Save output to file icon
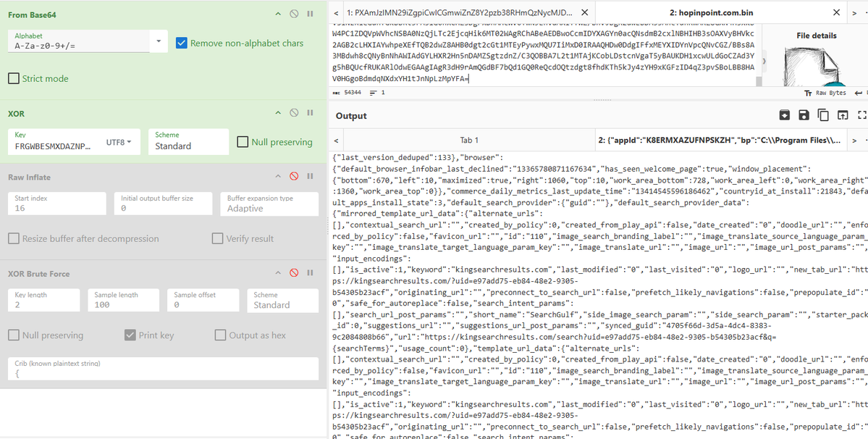This screenshot has width=868, height=439. click(804, 114)
